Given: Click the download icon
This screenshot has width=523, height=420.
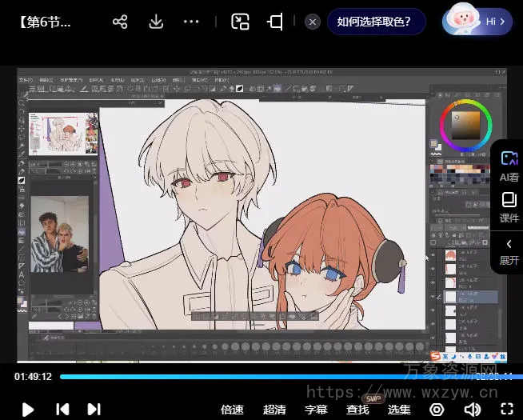Looking at the screenshot, I should 156,22.
